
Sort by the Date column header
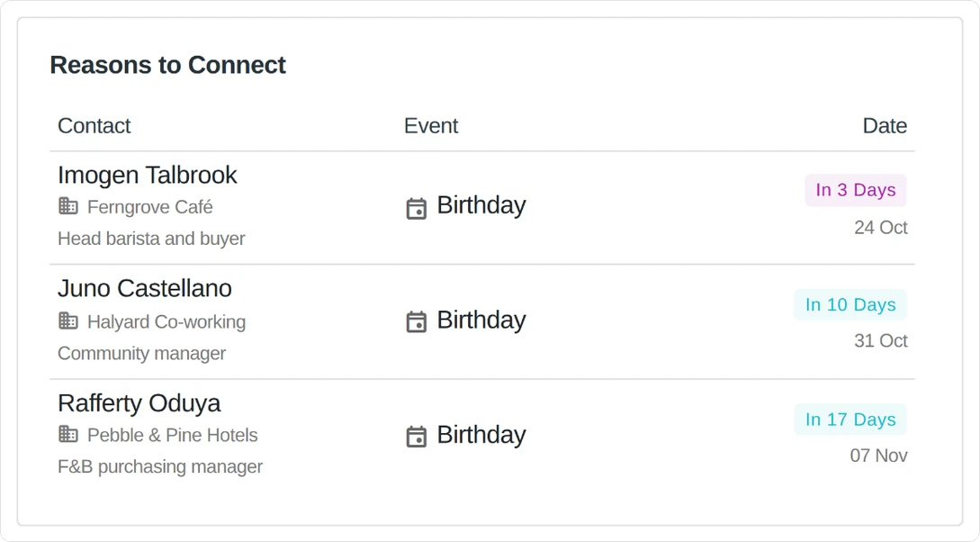[x=885, y=126]
